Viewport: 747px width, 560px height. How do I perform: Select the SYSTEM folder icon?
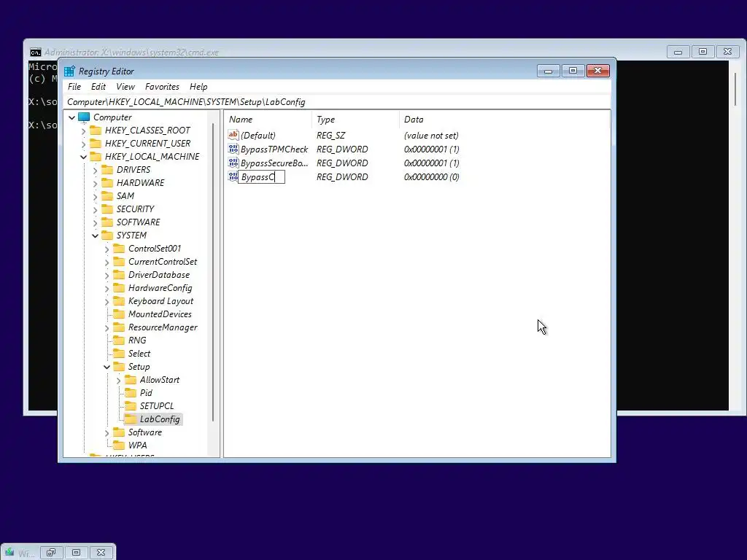pyautogui.click(x=108, y=236)
